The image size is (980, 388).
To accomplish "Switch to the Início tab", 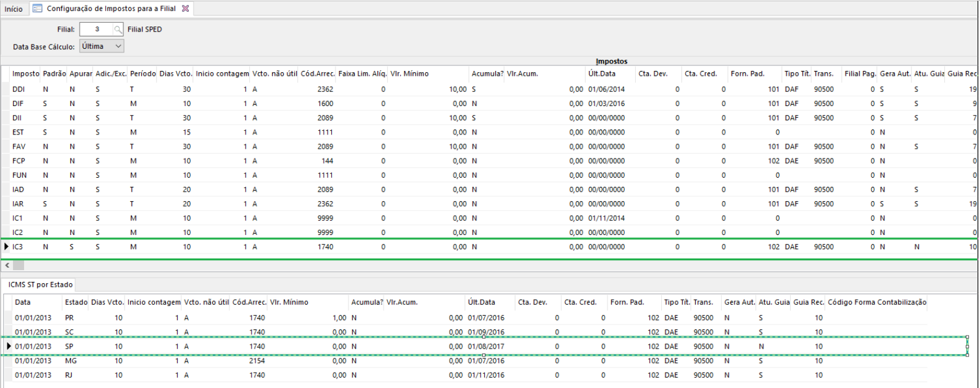I will [14, 9].
